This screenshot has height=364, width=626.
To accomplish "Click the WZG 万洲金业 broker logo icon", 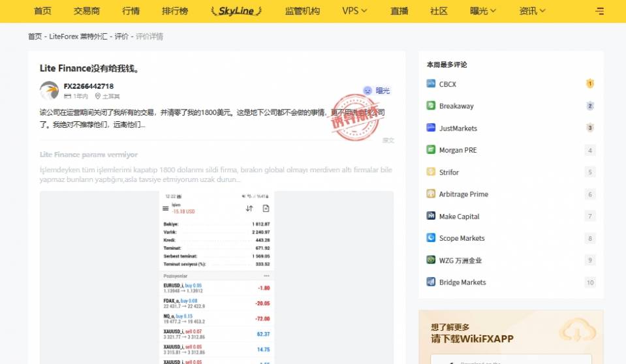I will click(431, 260).
